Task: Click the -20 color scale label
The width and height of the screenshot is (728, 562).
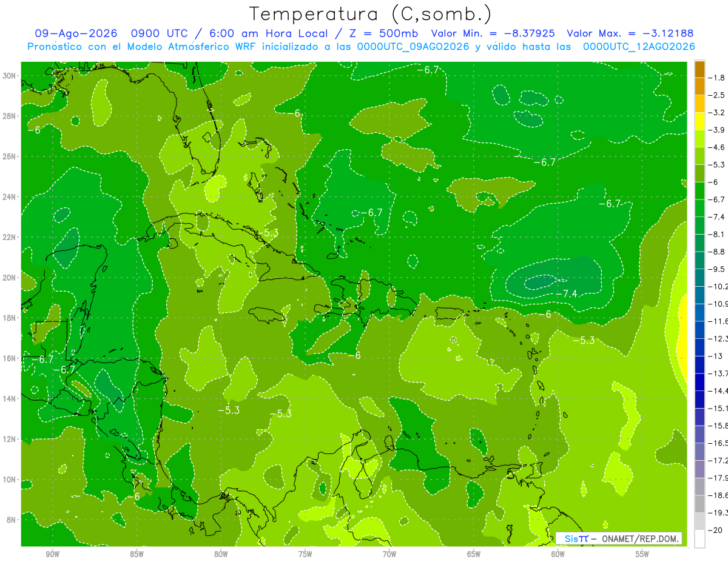Action: click(x=716, y=530)
